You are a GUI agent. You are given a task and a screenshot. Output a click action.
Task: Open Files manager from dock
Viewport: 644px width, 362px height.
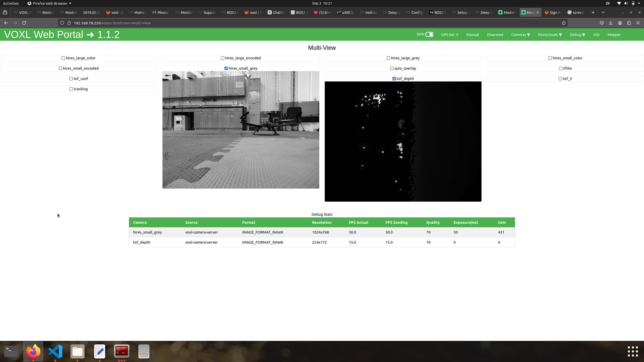coord(77,351)
